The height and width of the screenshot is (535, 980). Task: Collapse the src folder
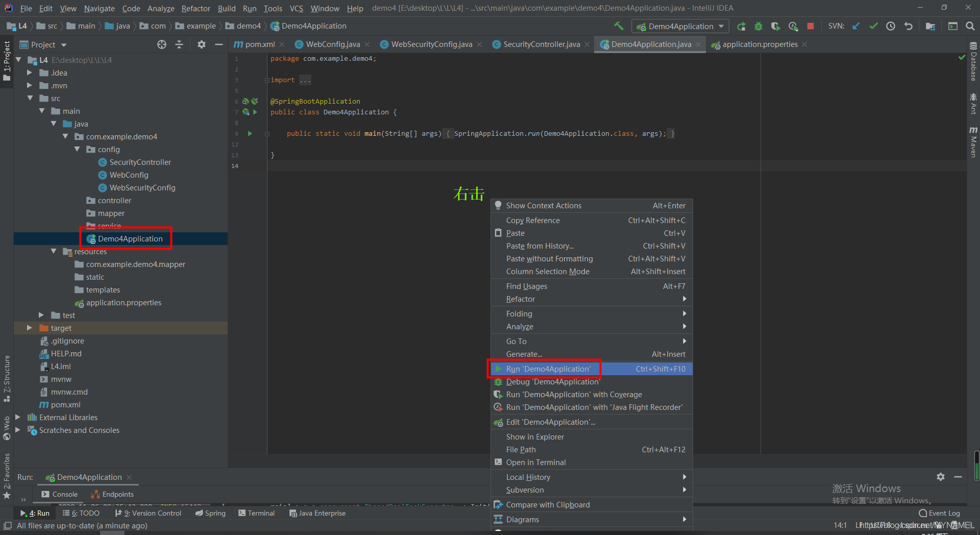pyautogui.click(x=30, y=98)
